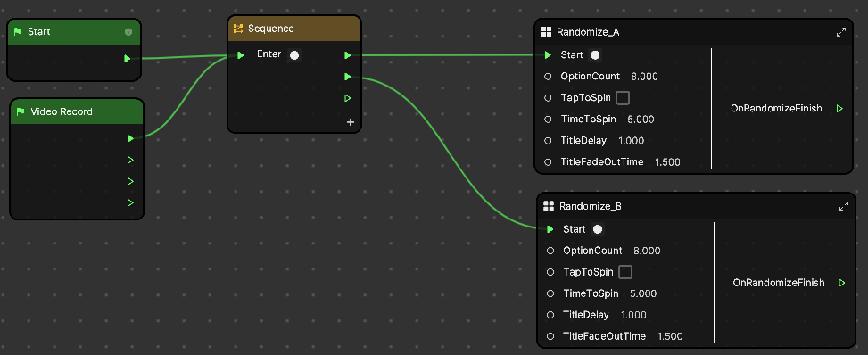Viewport: 868px width, 355px height.
Task: Expand the Randomize_A node with arrows icon
Action: click(x=841, y=32)
